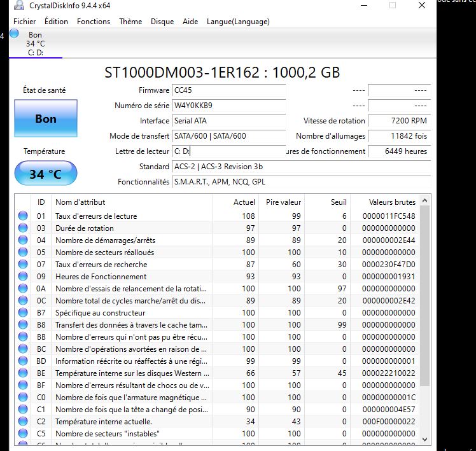
Task: Click the Seuil column header
Action: point(327,202)
